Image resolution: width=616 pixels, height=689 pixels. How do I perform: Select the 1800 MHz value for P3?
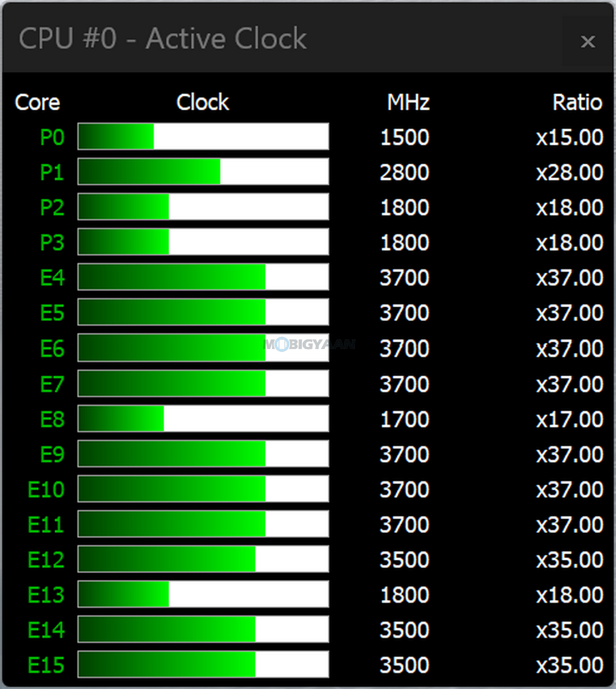pos(405,242)
